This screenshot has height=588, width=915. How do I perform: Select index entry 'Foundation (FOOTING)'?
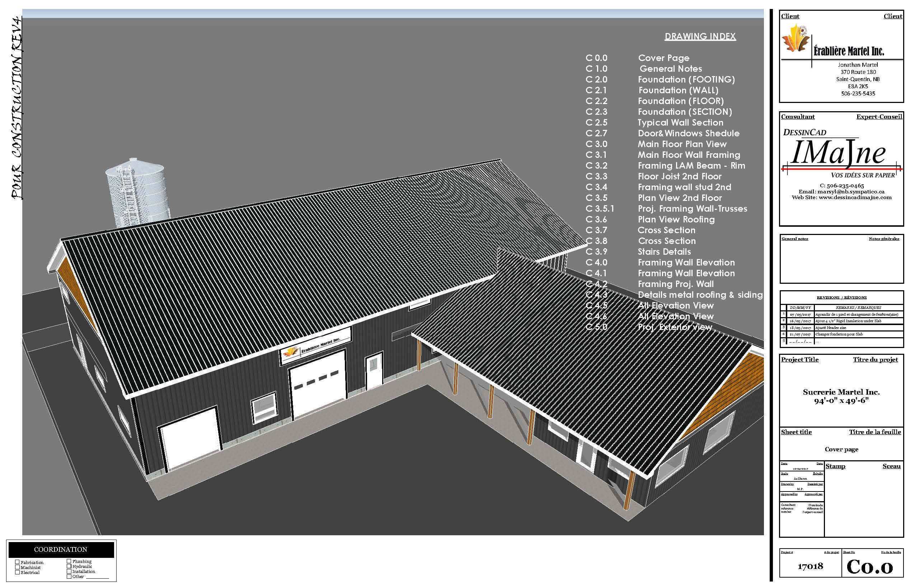point(686,79)
